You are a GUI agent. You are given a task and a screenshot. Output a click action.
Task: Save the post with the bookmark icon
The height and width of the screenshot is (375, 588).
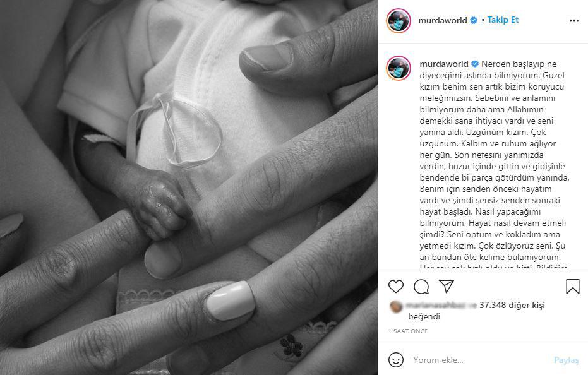[x=573, y=287]
